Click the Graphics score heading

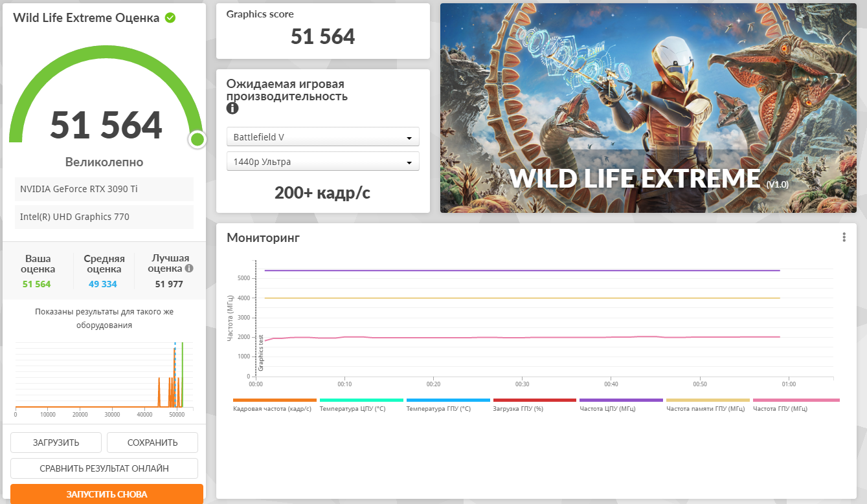pyautogui.click(x=260, y=14)
